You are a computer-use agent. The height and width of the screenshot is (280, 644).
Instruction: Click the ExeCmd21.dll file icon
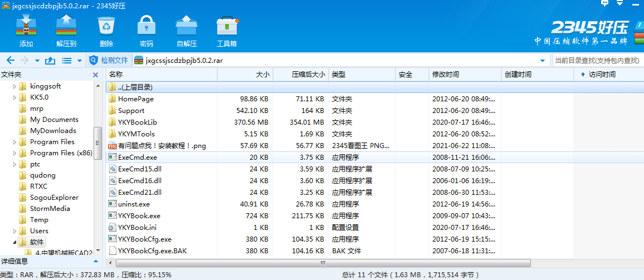click(112, 192)
